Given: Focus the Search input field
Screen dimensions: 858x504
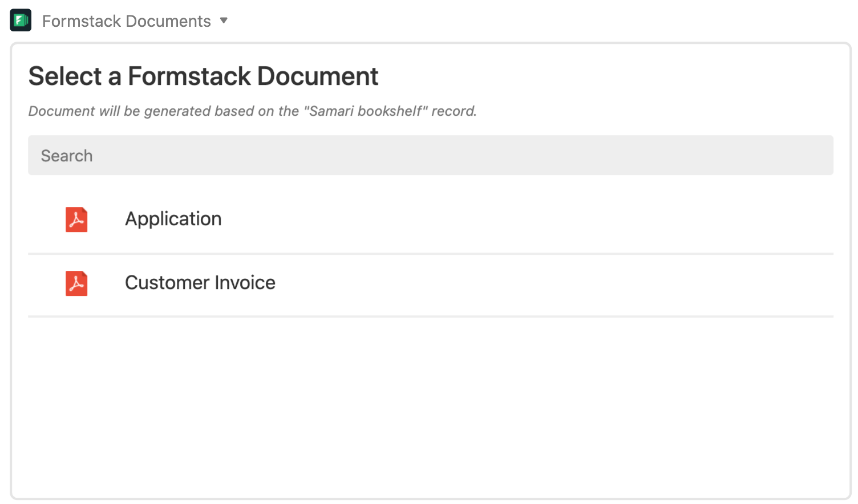Looking at the screenshot, I should (x=431, y=155).
